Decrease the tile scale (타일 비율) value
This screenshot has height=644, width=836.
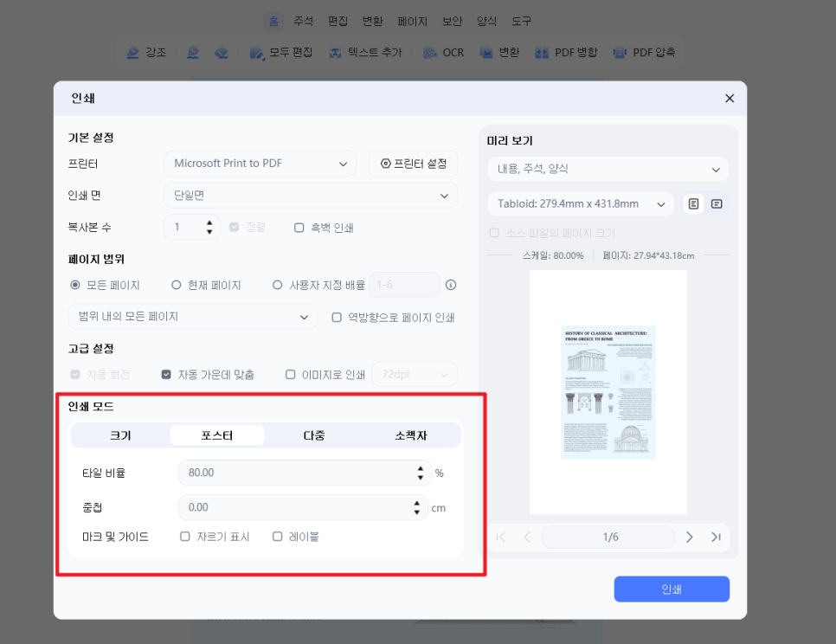click(421, 477)
